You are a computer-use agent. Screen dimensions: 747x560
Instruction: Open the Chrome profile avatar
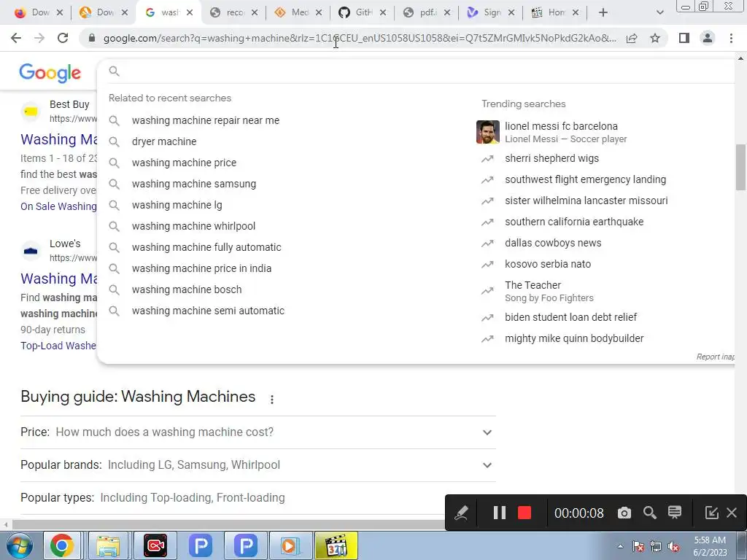pyautogui.click(x=708, y=38)
